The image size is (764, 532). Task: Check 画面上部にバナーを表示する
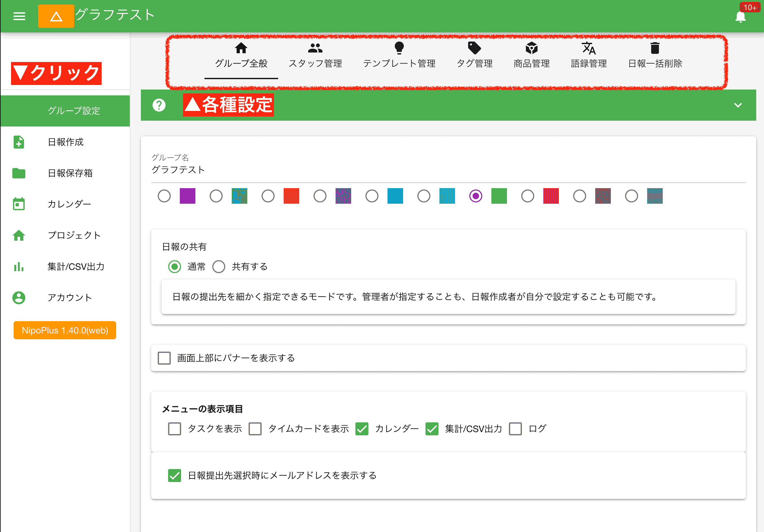pyautogui.click(x=164, y=358)
